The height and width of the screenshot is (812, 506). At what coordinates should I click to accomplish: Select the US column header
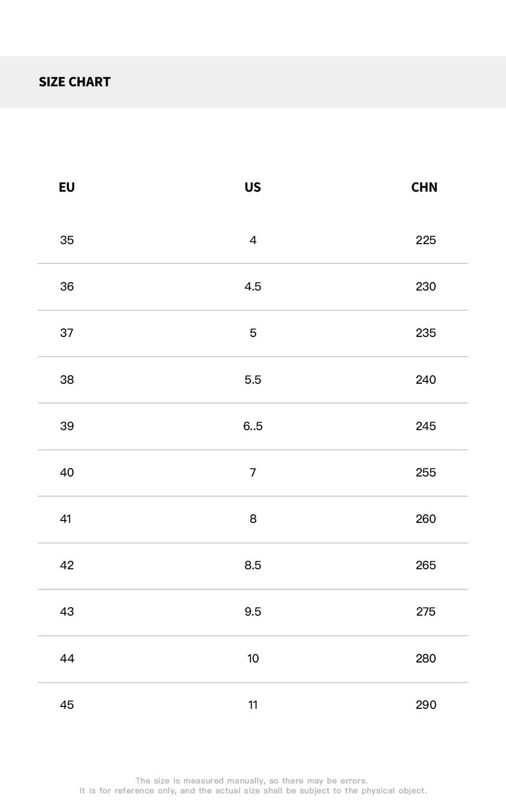[x=252, y=187]
